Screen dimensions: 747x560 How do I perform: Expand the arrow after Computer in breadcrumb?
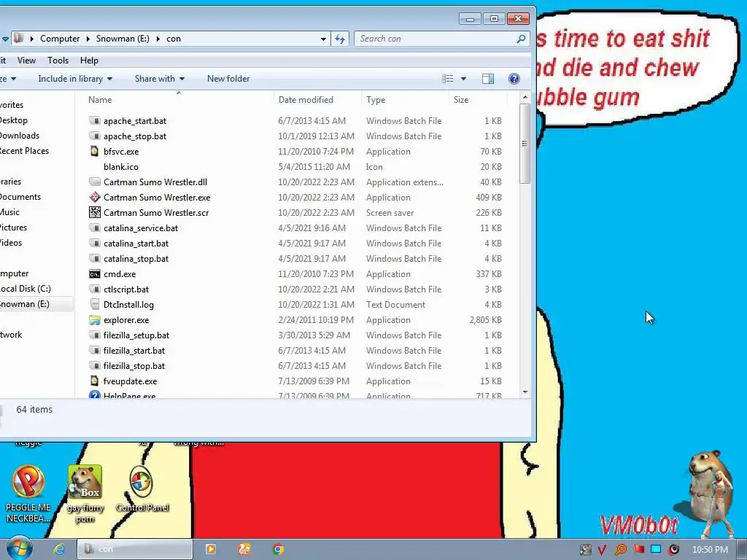click(x=88, y=39)
